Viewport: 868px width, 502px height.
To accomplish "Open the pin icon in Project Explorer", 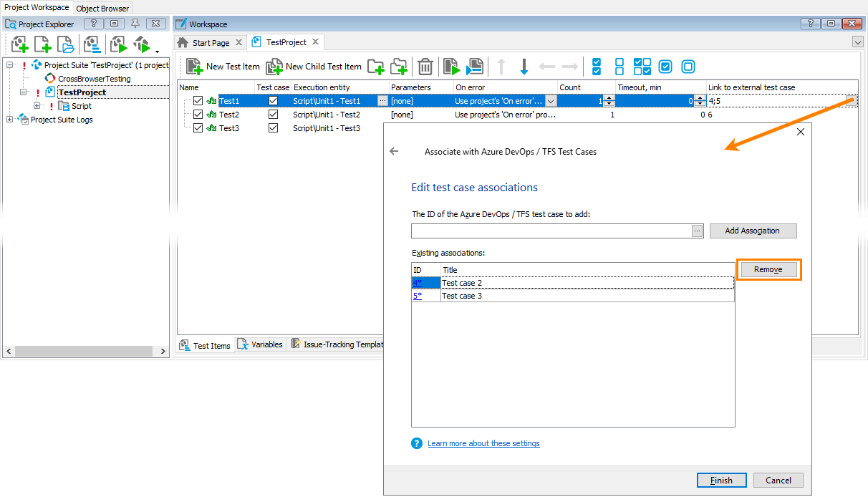I will (134, 23).
